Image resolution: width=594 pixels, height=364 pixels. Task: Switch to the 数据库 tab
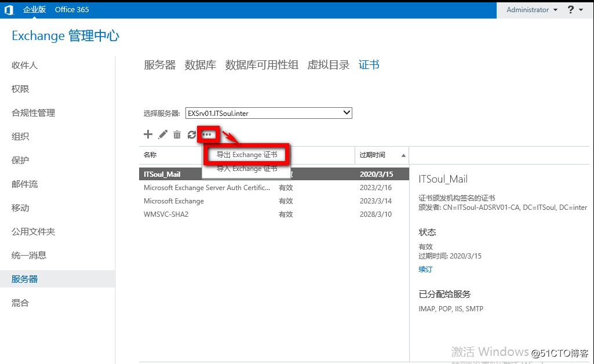point(201,65)
